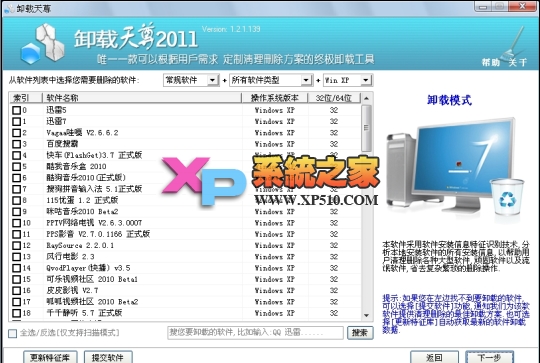Focus the software search input field
The width and height of the screenshot is (540, 363).
[x=256, y=333]
